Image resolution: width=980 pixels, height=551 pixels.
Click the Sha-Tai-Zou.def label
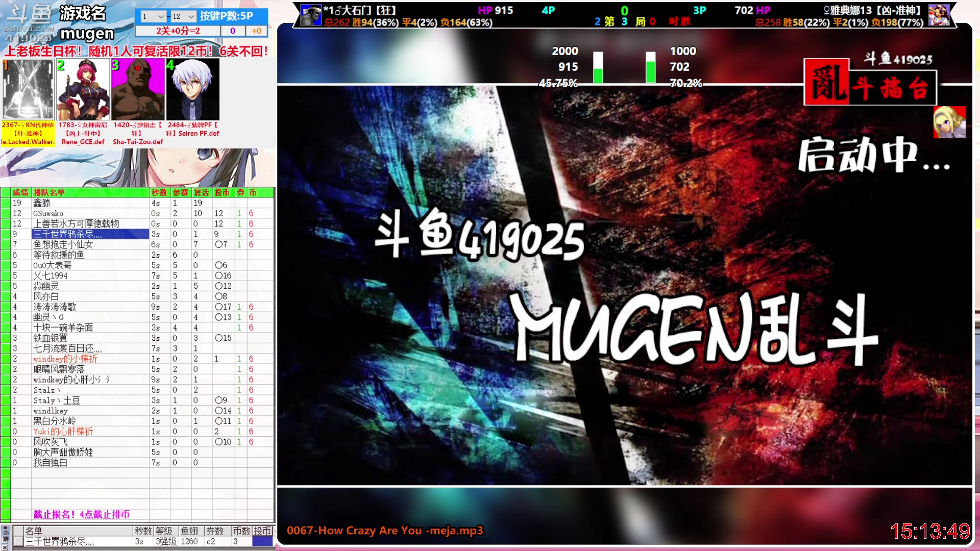pos(138,142)
